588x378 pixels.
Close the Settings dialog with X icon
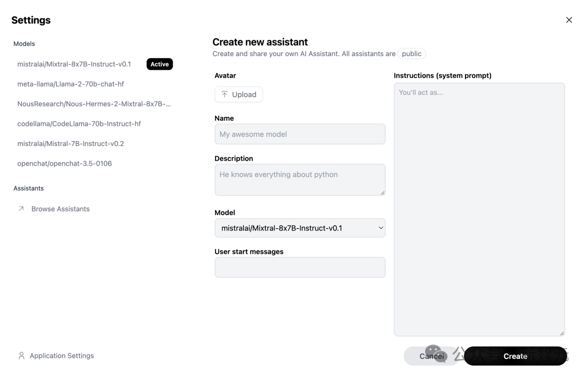tap(569, 20)
